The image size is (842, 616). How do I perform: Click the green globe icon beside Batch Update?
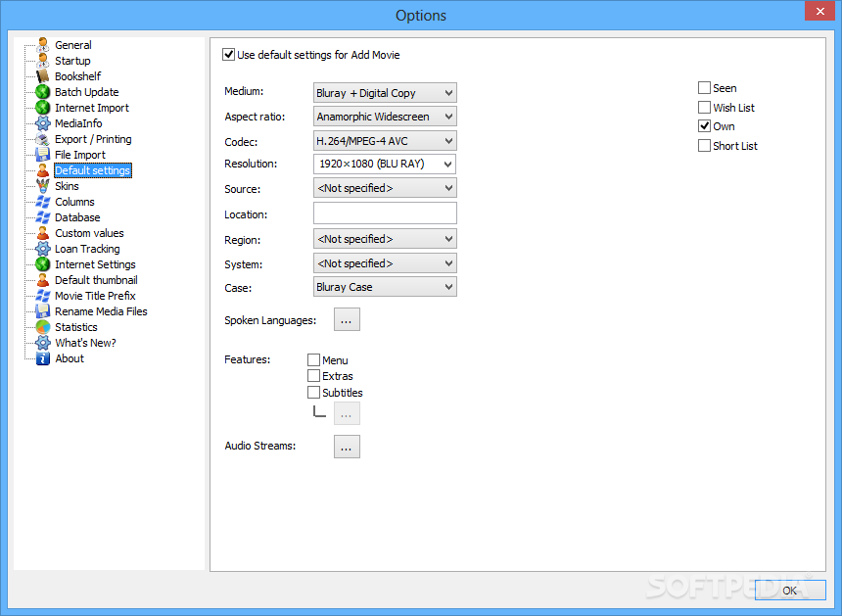click(x=43, y=92)
